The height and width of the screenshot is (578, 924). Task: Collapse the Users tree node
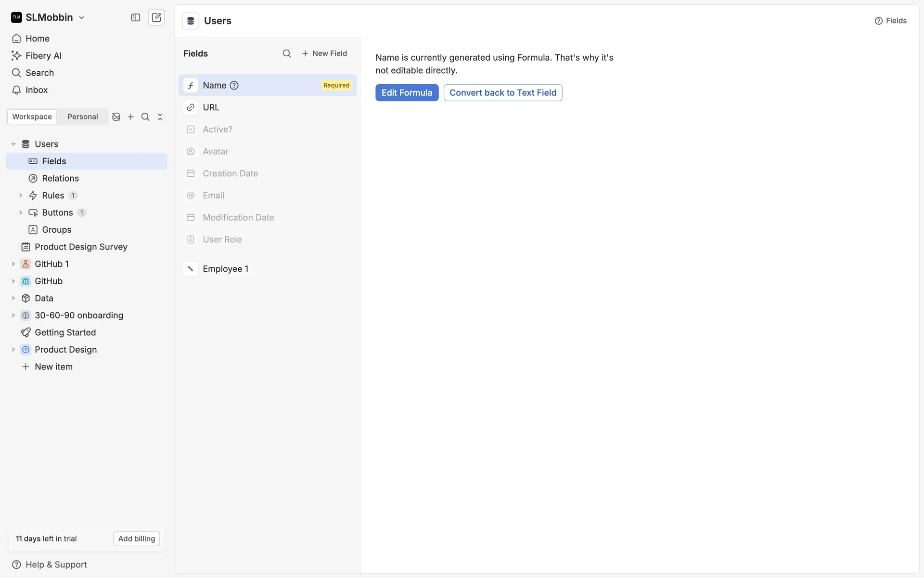point(13,144)
